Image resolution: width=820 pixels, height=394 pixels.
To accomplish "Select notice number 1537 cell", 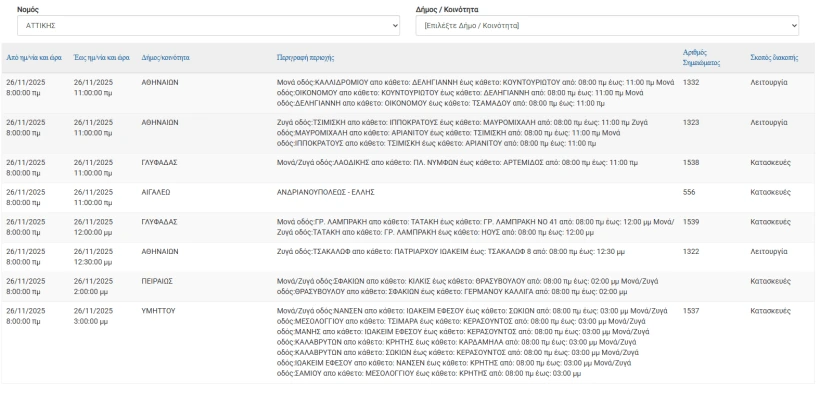I will coord(691,311).
